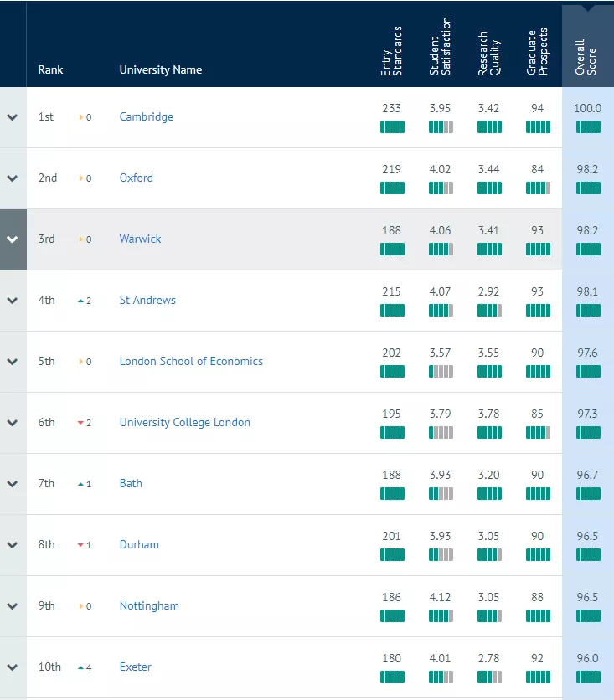Screen dimensions: 614x700
Task: Sort by Graduate Prospects column header
Action: coord(537,51)
